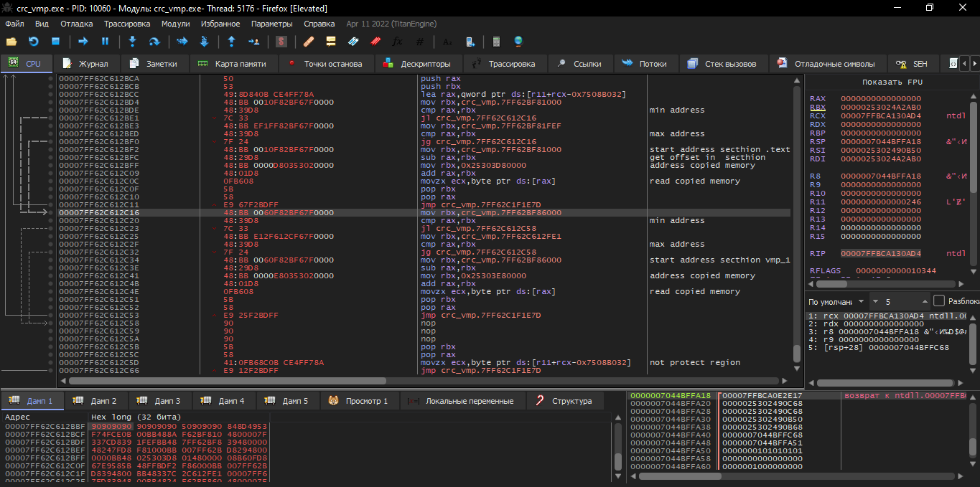This screenshot has height=487, width=980.
Task: Execute till return with the up-arrow icon
Action: click(x=231, y=42)
